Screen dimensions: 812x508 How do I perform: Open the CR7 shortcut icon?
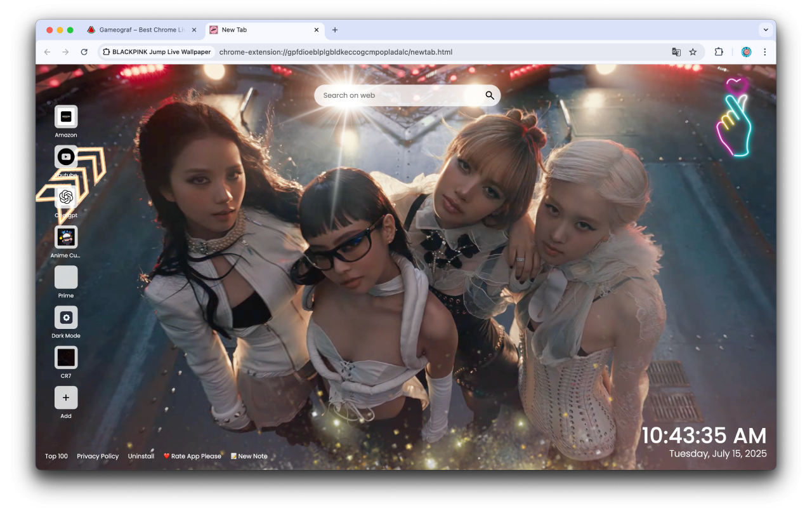(66, 358)
